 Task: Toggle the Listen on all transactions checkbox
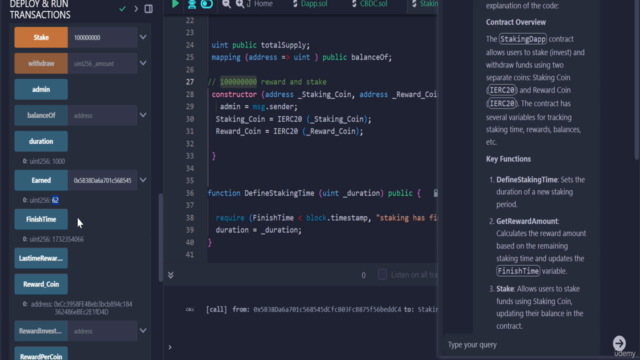pyautogui.click(x=382, y=275)
